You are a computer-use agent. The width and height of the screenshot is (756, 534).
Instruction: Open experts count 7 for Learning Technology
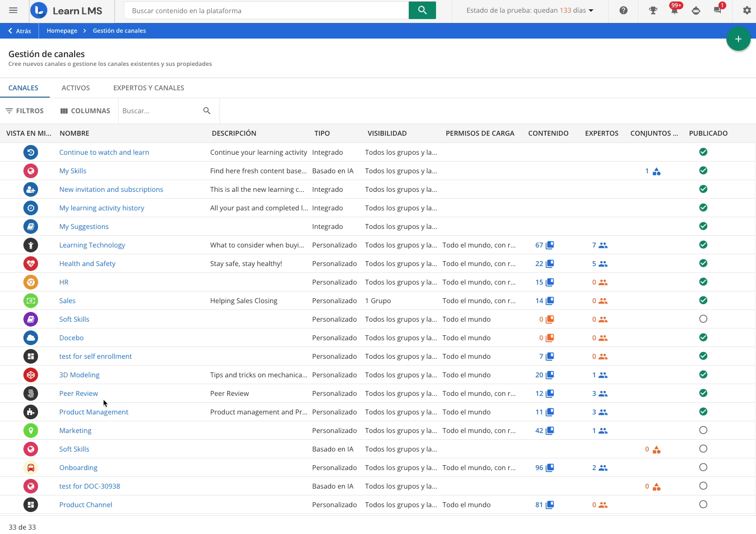pyautogui.click(x=599, y=245)
